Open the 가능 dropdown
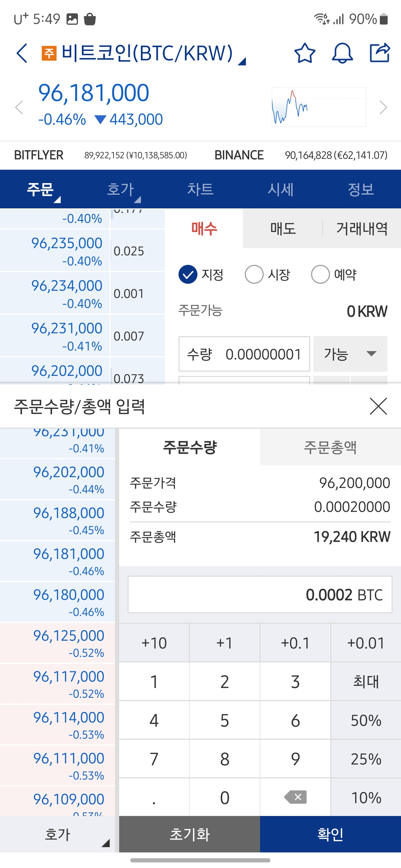 pos(350,354)
